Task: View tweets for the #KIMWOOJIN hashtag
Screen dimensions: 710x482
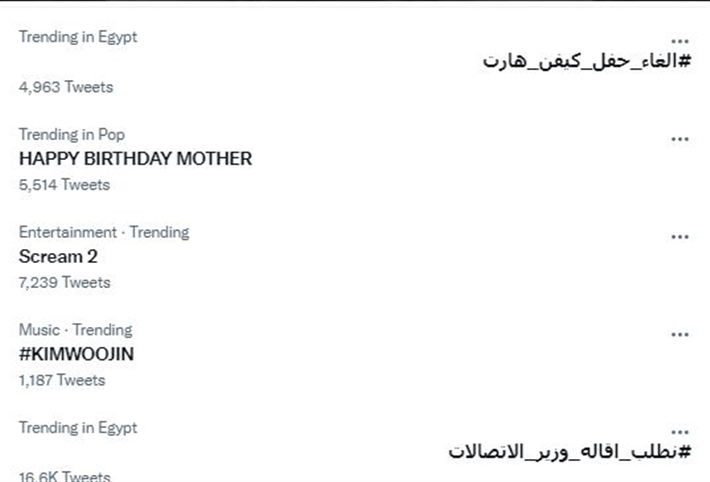Action: 76,354
